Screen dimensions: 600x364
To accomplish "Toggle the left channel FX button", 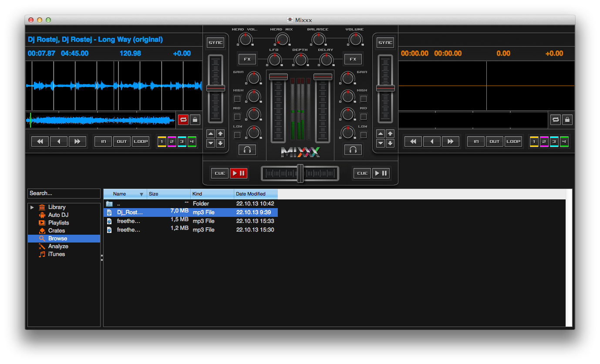I will [247, 59].
